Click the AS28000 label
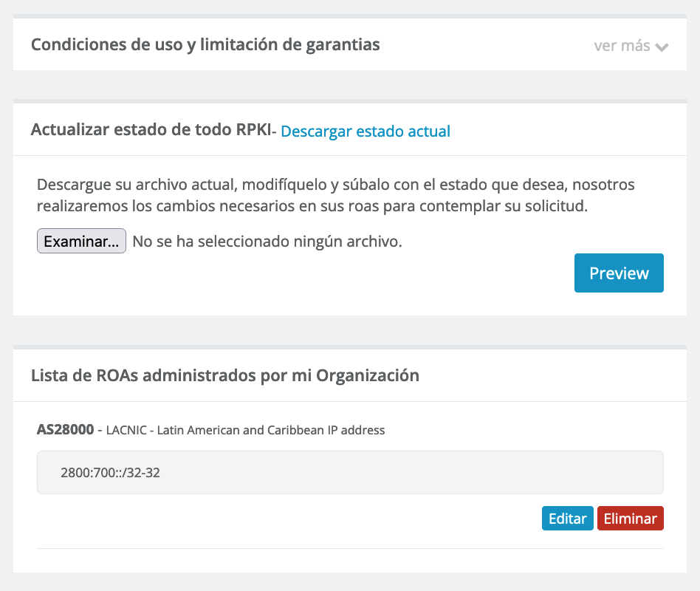This screenshot has height=591, width=700. click(65, 430)
